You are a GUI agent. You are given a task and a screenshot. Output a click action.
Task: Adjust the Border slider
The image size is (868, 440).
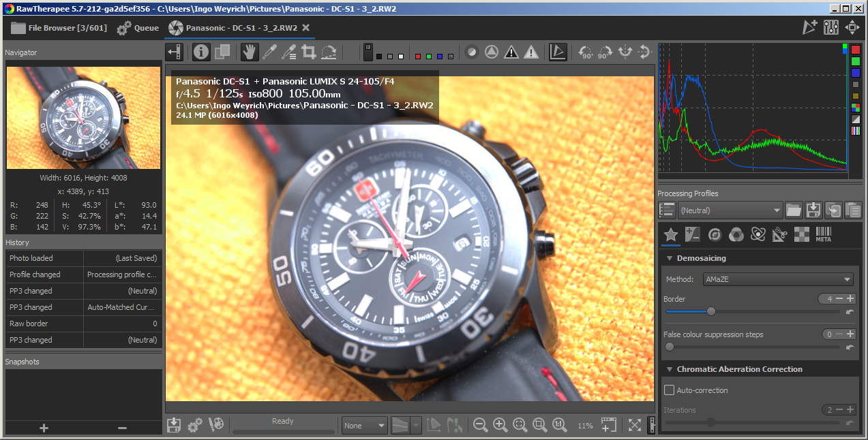pyautogui.click(x=753, y=311)
